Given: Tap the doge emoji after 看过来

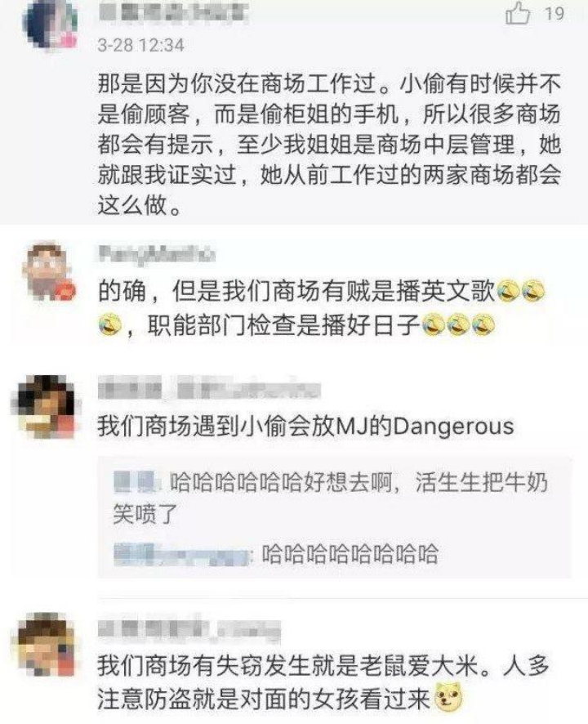Looking at the screenshot, I should coord(449,699).
